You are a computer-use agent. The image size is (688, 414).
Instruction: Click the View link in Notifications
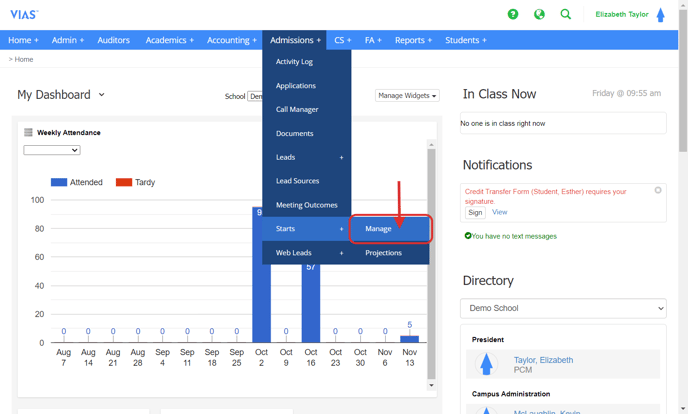[x=499, y=212]
